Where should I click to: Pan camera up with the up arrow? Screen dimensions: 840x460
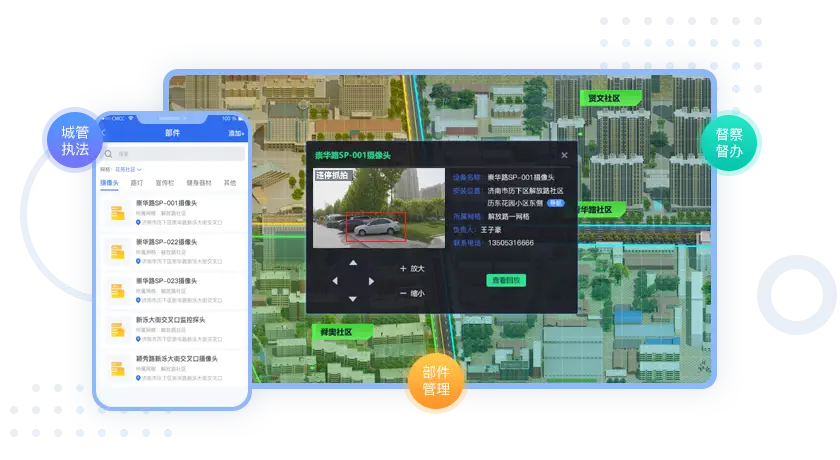point(352,263)
